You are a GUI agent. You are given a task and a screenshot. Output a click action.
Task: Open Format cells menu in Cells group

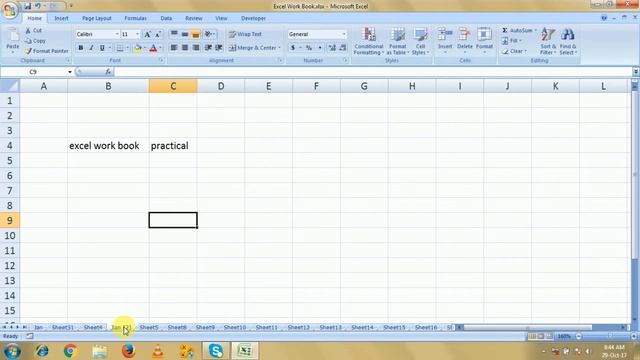(x=484, y=40)
